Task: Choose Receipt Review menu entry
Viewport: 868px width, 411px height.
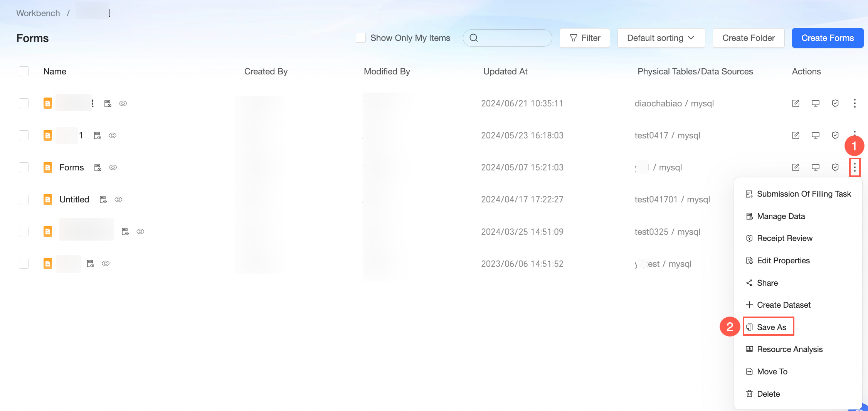Action: 798,238
